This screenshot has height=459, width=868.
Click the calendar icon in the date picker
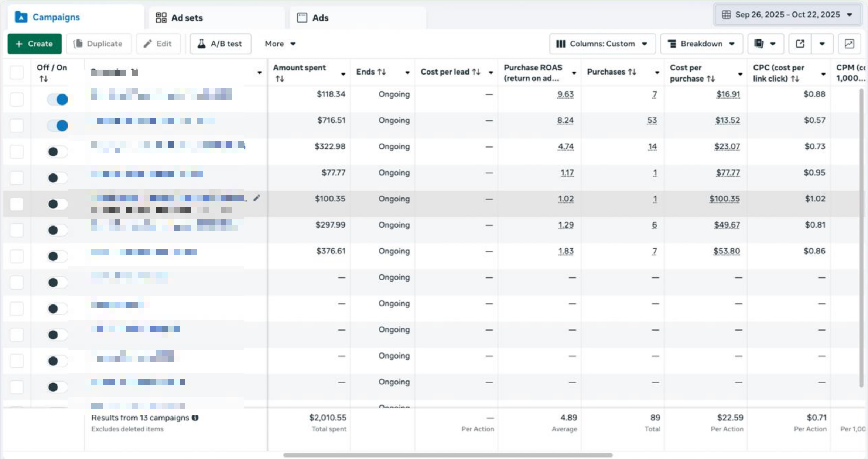(726, 15)
